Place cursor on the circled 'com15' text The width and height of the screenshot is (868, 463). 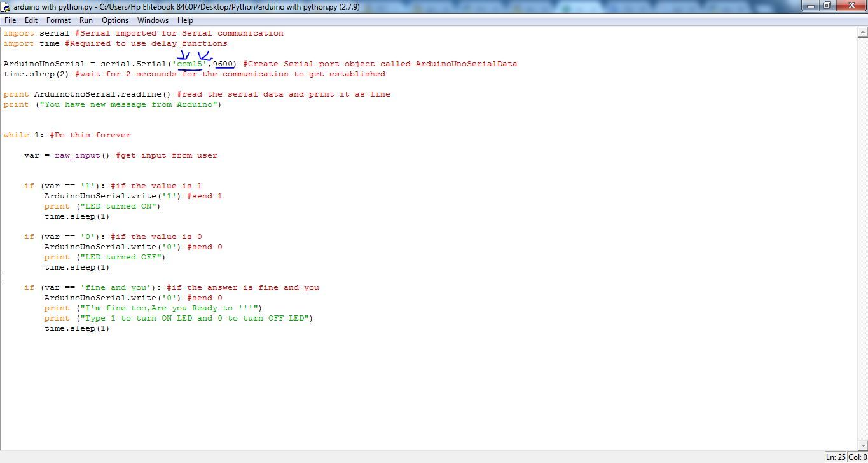tap(188, 64)
